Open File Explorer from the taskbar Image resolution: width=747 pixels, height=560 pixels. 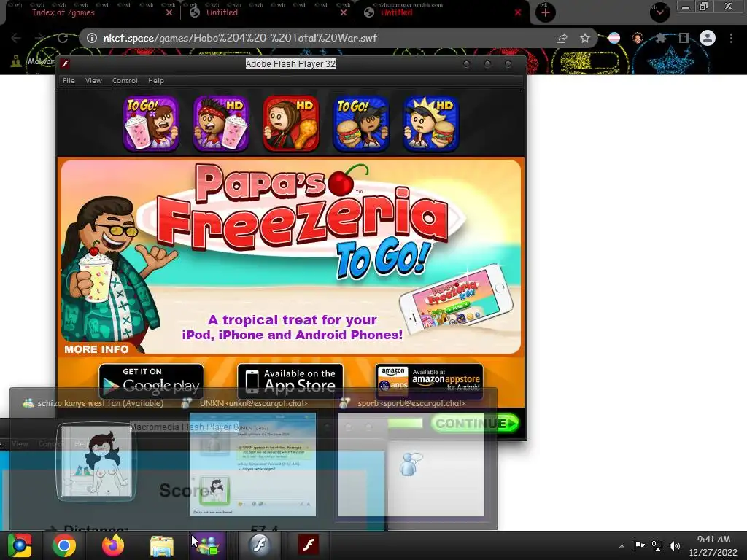click(x=162, y=545)
